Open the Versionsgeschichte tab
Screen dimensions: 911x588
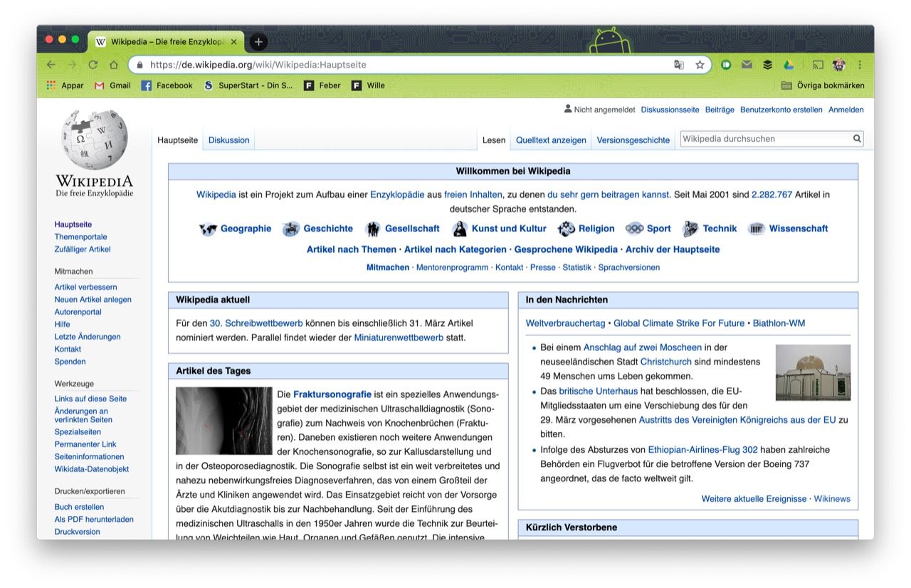[x=633, y=140]
